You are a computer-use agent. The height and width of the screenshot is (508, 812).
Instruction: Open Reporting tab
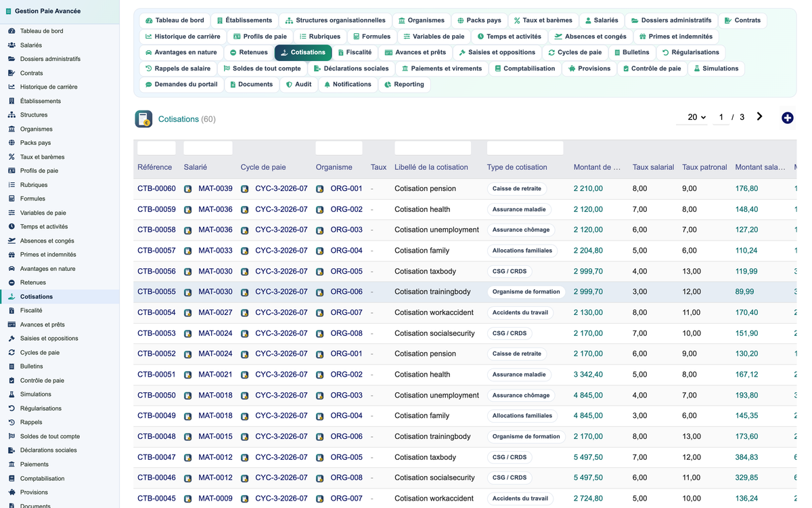tap(404, 85)
